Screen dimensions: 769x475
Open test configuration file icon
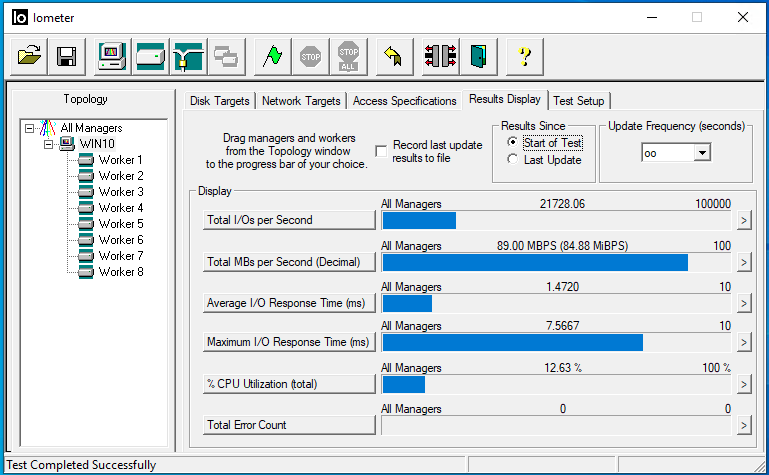29,56
